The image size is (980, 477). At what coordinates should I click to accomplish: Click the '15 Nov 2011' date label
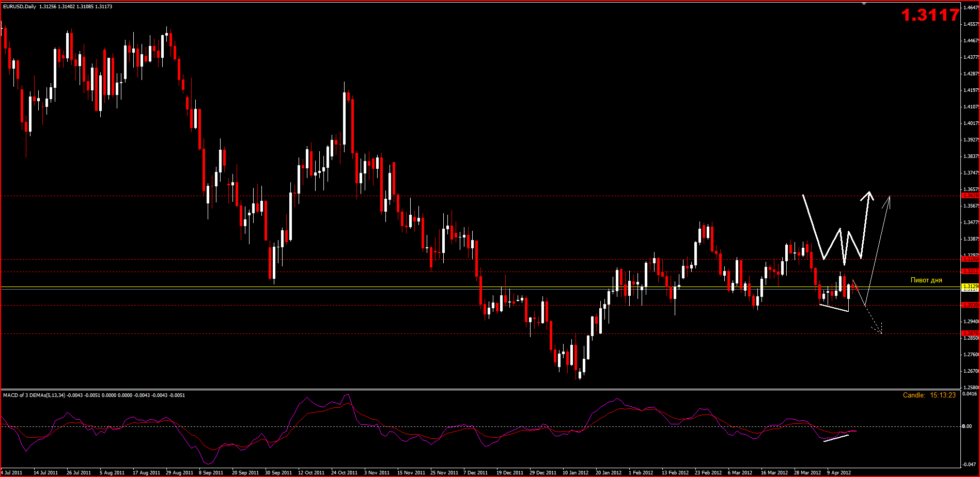[x=411, y=473]
